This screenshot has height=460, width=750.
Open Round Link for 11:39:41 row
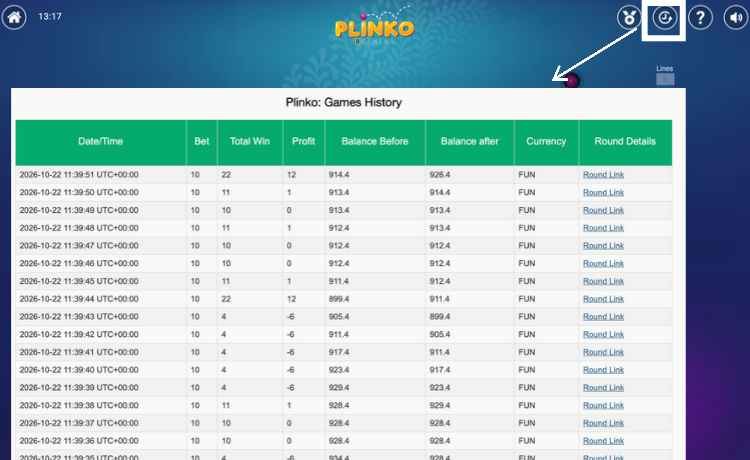click(x=603, y=352)
